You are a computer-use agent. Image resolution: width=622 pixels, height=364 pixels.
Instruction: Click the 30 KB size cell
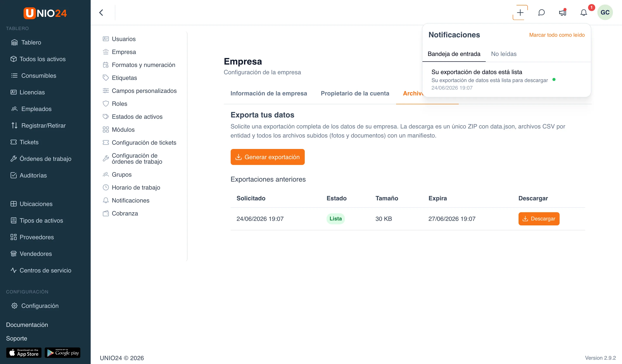(x=384, y=219)
